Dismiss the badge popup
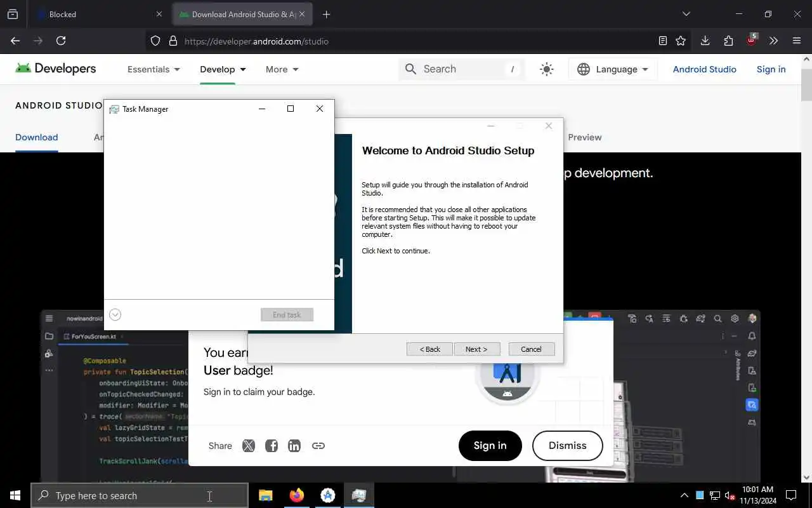This screenshot has height=508, width=812. tap(567, 445)
